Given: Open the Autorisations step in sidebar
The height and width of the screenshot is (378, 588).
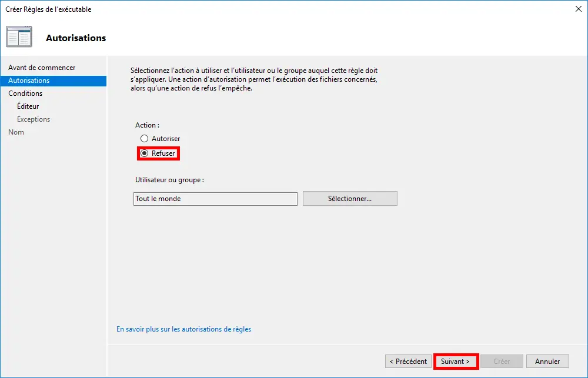Looking at the screenshot, I should point(29,81).
